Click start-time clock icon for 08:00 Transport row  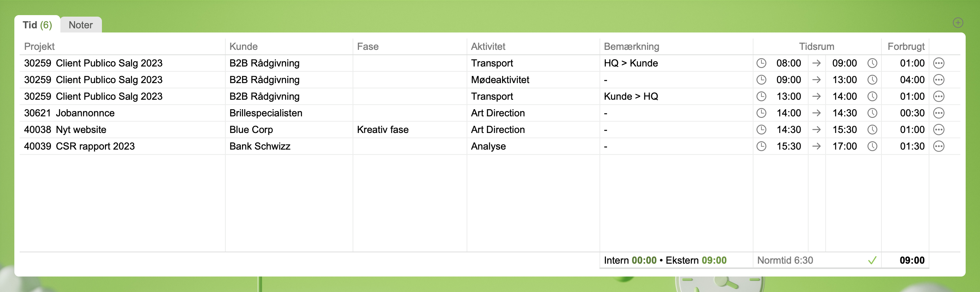pos(761,63)
